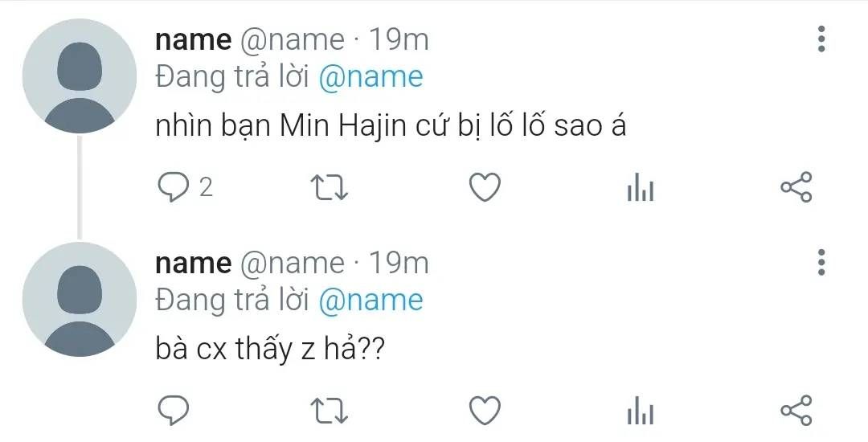
Task: Reply to the Min Hajin tweet
Action: [x=172, y=187]
